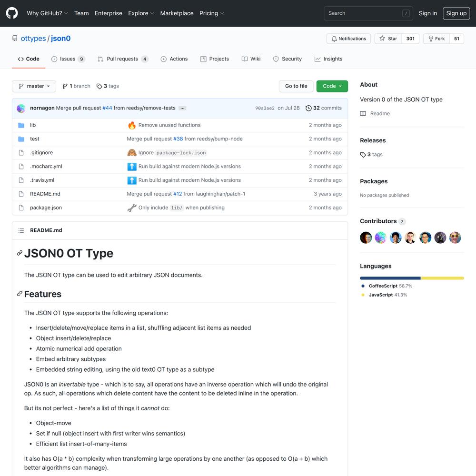Image resolution: width=476 pixels, height=476 pixels.
Task: Click Marketplace in the top navigation
Action: 177,13
